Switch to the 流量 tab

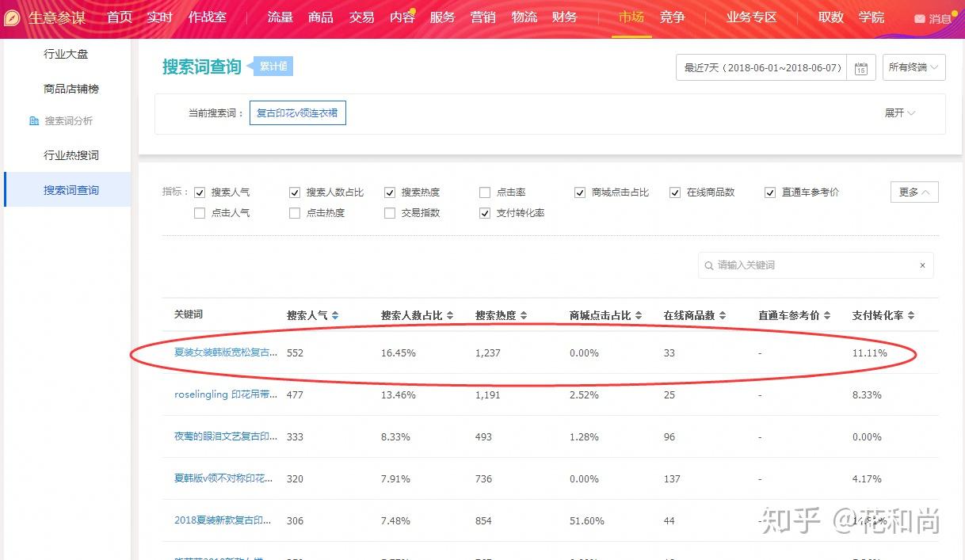(x=280, y=17)
